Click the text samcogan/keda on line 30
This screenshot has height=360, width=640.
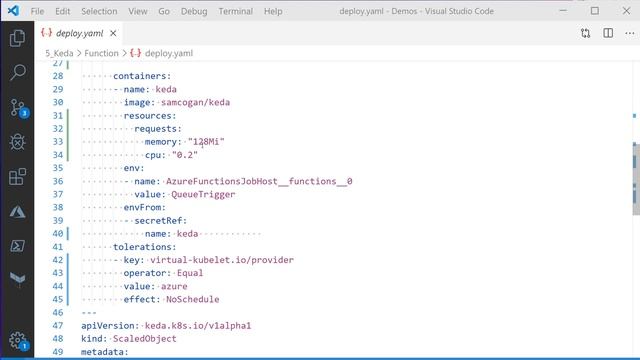click(x=196, y=102)
